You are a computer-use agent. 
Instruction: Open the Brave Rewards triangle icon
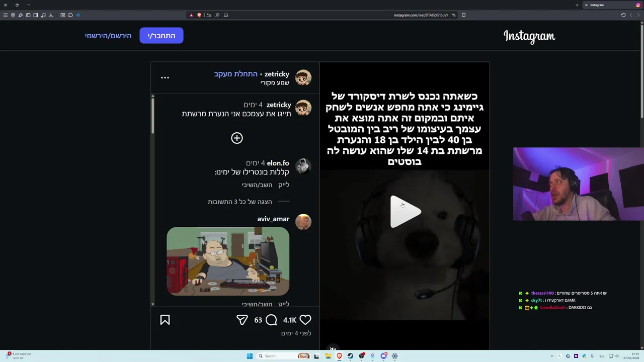(191, 15)
